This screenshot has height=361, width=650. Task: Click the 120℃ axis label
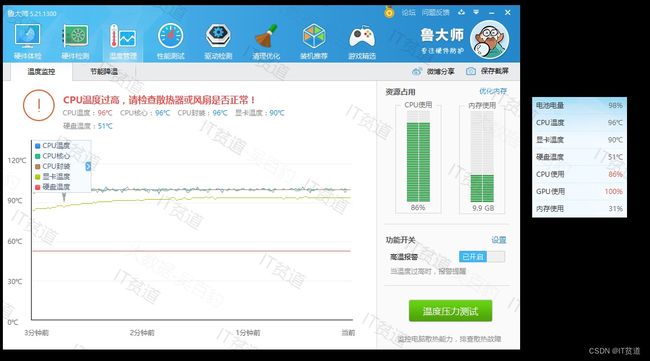(17, 160)
